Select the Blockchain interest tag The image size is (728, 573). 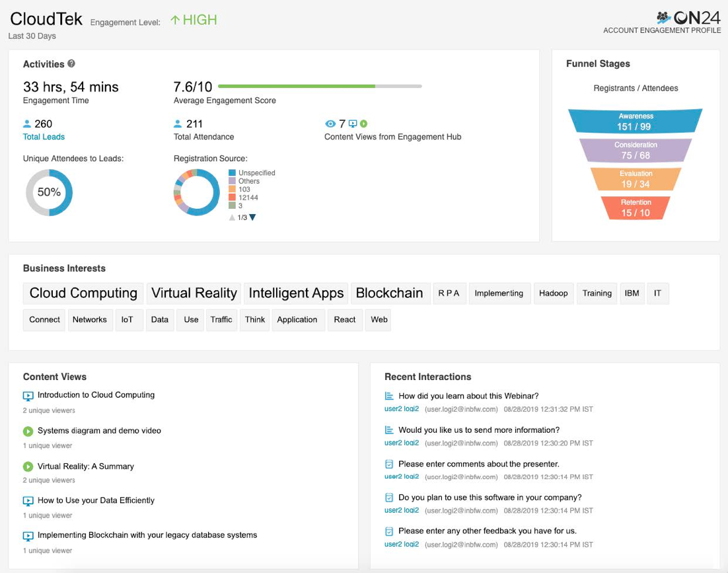tap(390, 293)
